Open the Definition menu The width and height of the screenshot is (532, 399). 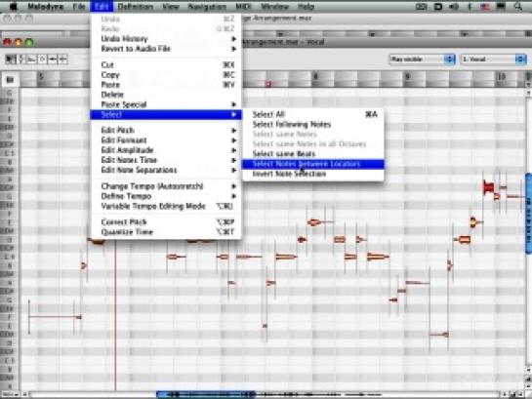135,7
